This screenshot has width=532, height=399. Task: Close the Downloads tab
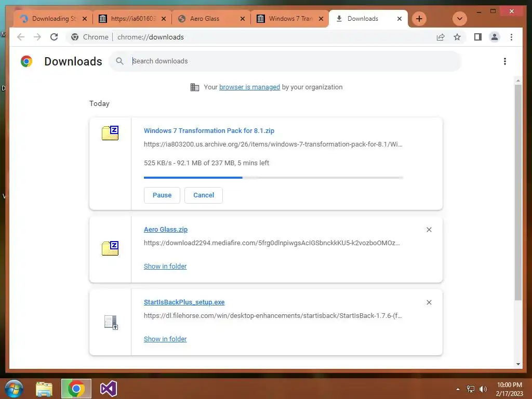coord(400,19)
